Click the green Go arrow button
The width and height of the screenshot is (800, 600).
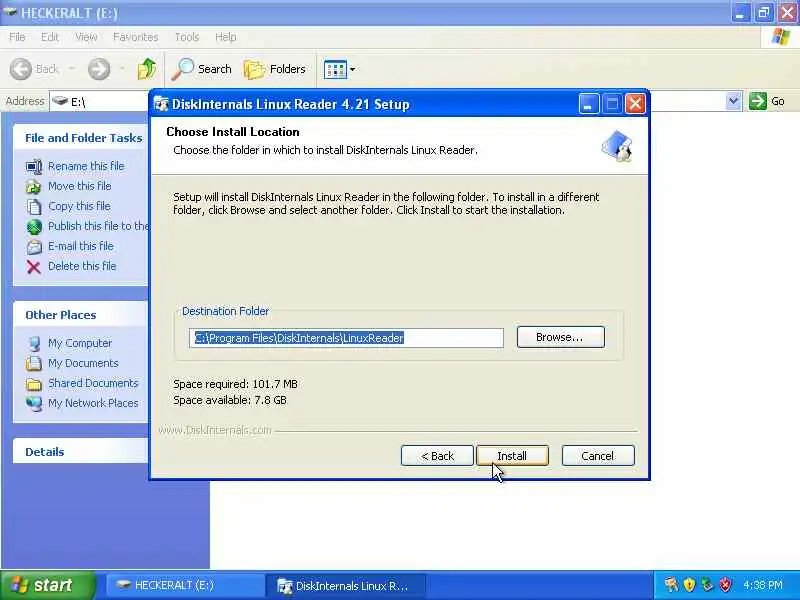pos(758,101)
